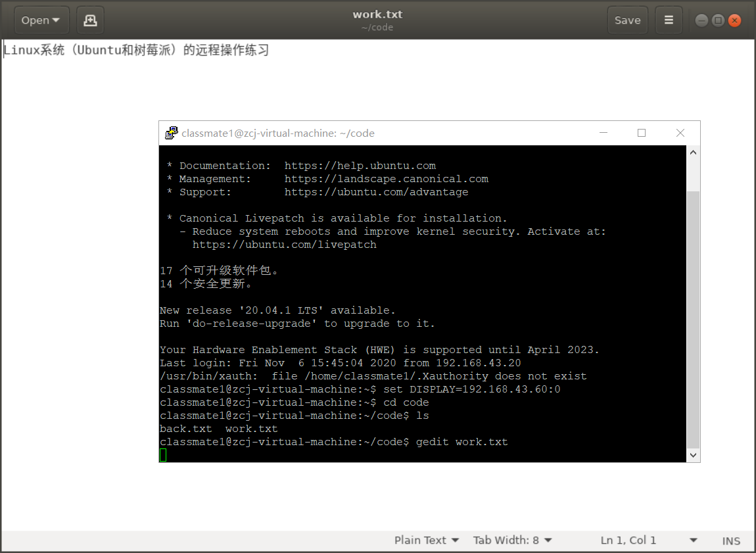Open the Ln 1, Col 1 position dropdown
The image size is (756, 553).
648,541
